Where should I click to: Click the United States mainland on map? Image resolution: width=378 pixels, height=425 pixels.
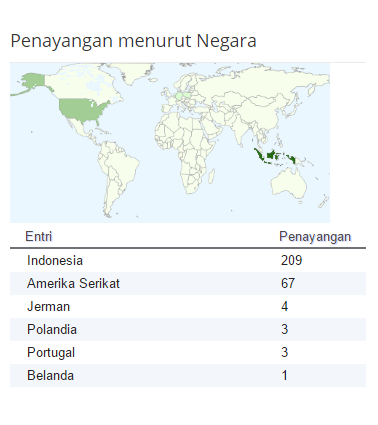[x=80, y=108]
